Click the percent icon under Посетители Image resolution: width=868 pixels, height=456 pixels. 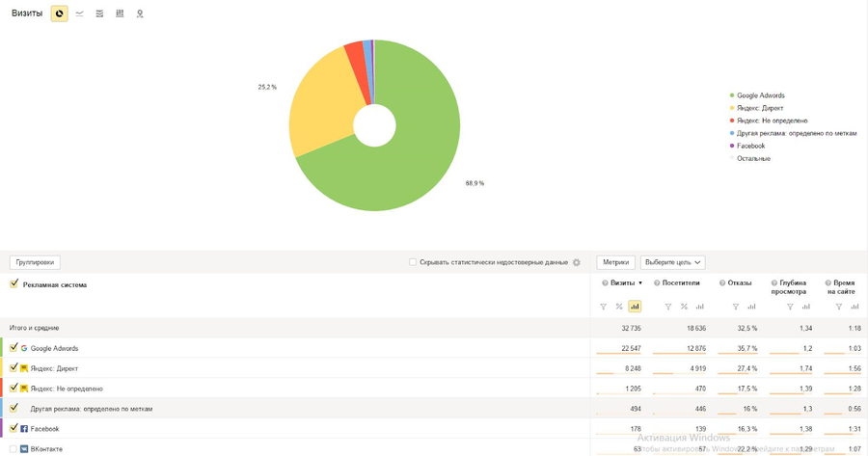coord(684,307)
